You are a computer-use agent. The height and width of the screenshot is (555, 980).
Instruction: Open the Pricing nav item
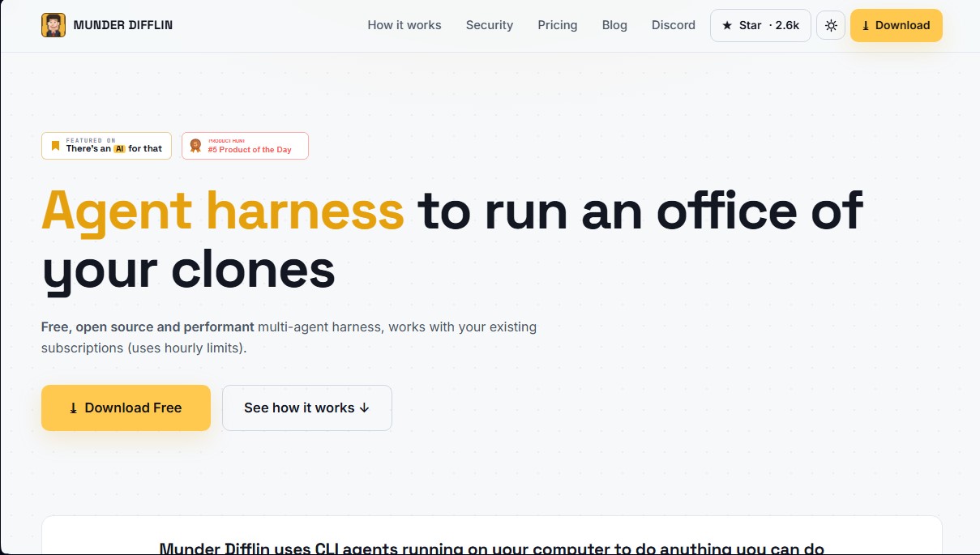[x=558, y=25]
